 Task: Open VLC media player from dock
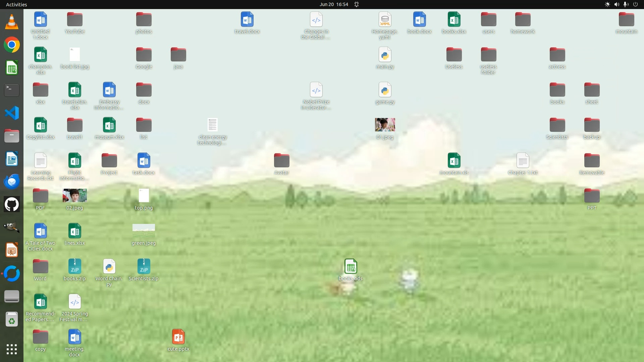[12, 22]
